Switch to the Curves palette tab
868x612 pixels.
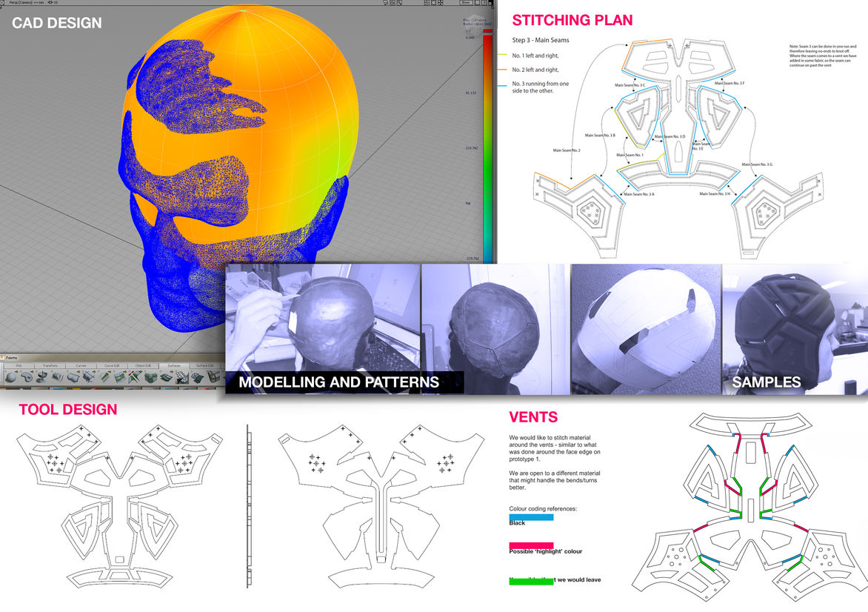point(81,366)
